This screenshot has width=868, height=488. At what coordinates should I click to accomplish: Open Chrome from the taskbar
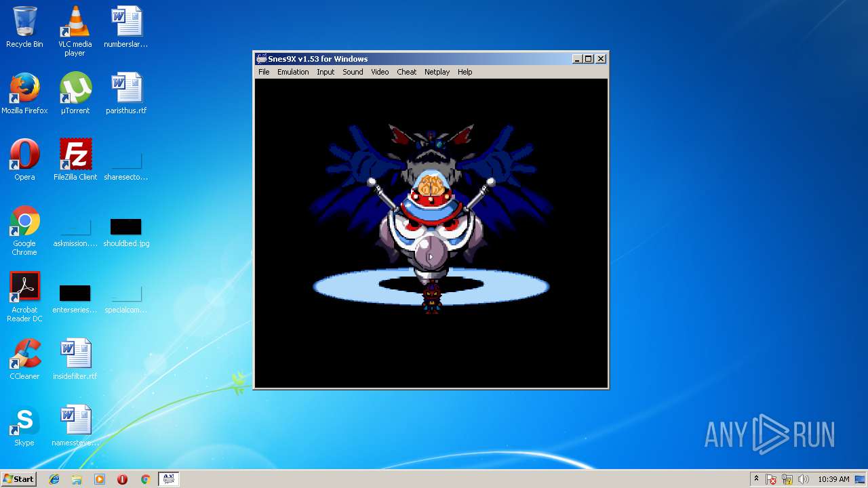pos(145,479)
